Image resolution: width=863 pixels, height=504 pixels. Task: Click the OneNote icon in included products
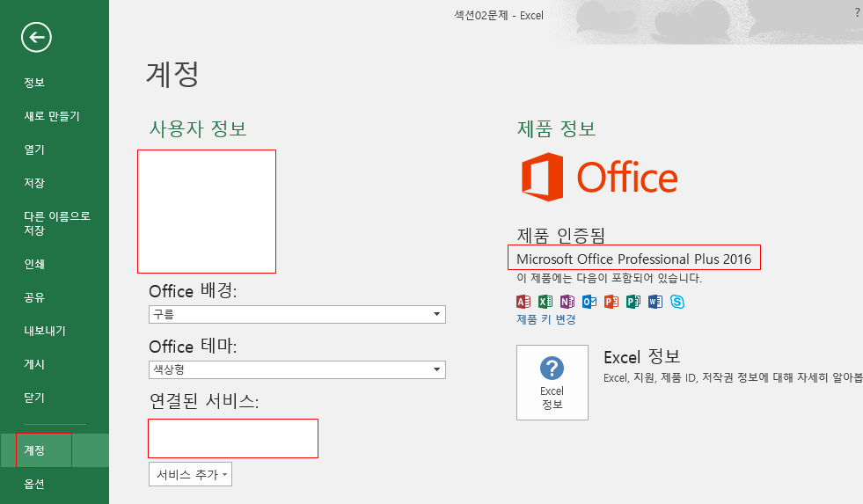(567, 302)
